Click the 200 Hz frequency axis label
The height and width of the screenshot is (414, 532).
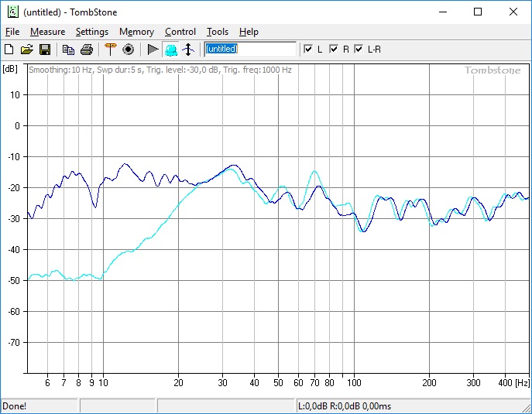[x=429, y=383]
